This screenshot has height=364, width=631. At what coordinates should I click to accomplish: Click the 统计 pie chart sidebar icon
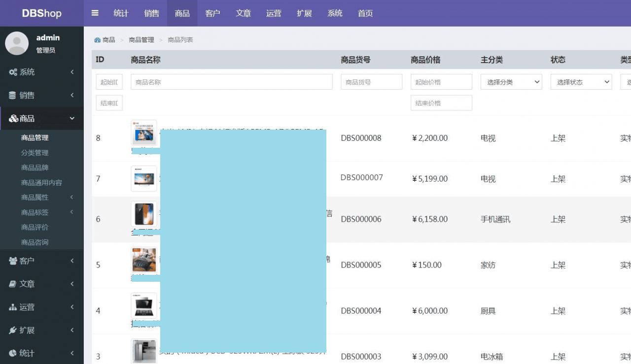coord(13,353)
